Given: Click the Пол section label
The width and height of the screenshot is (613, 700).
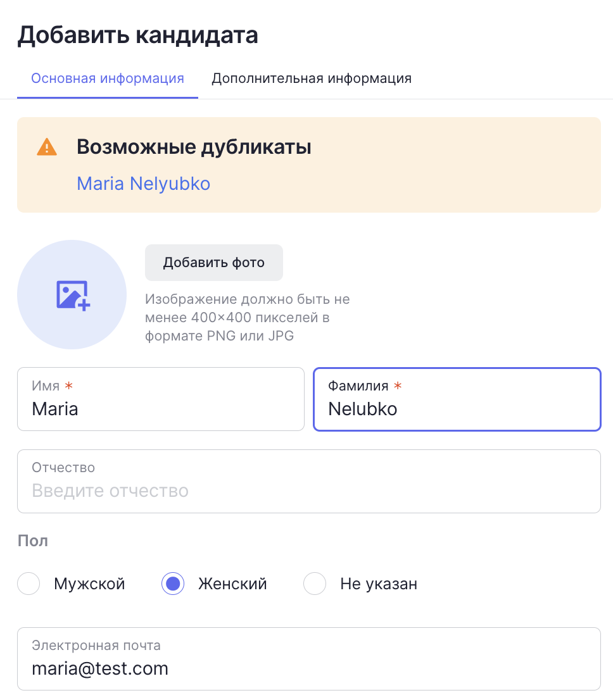Looking at the screenshot, I should coord(33,541).
